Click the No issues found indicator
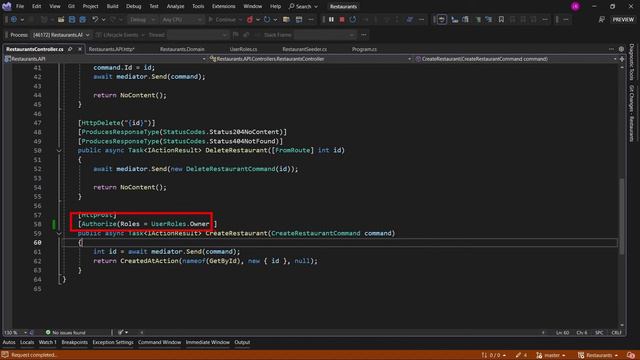The height and width of the screenshot is (360, 640). 65,333
